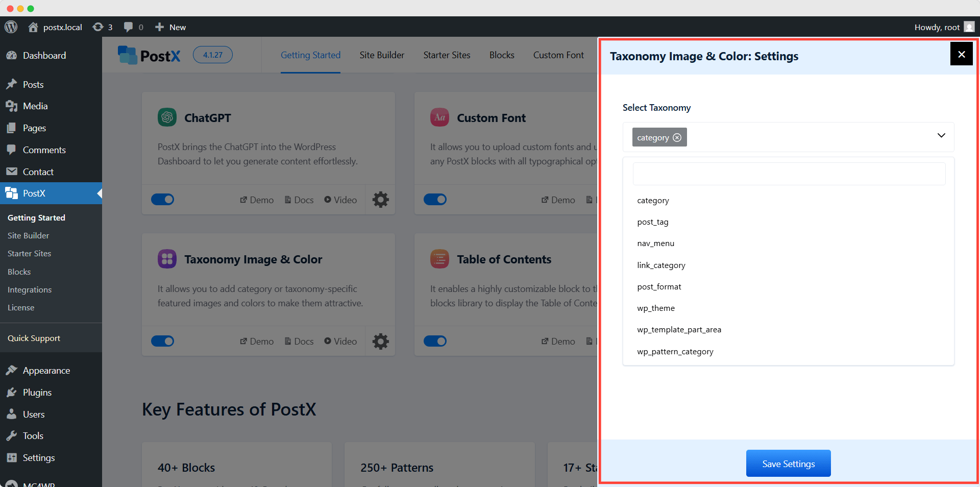Switch to Custom Font tab
Image resolution: width=980 pixels, height=487 pixels.
[558, 55]
